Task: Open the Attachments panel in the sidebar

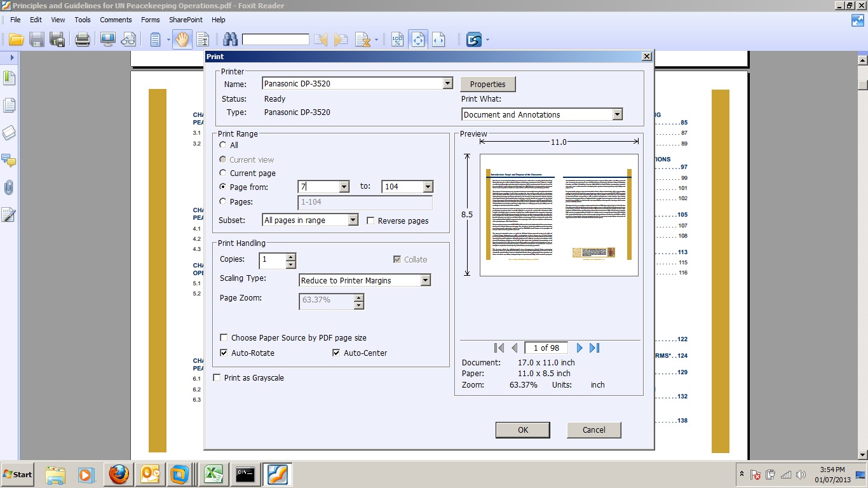Action: (10, 187)
